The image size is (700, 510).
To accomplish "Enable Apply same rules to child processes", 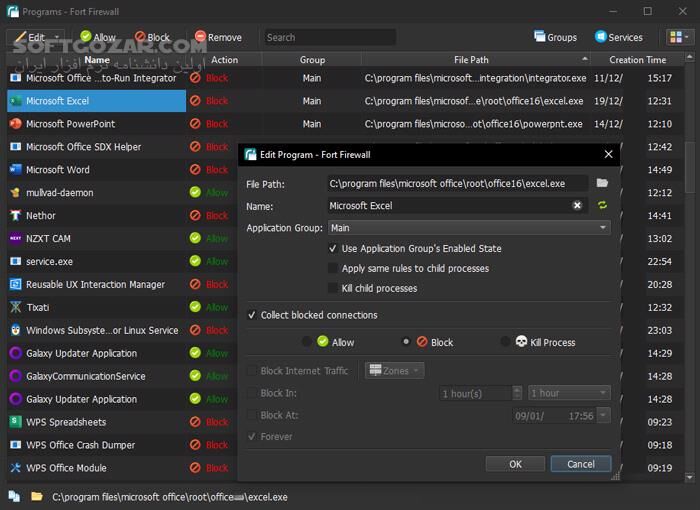I will point(333,268).
